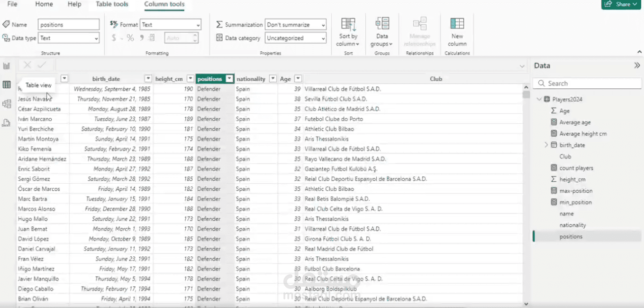Click the vertical scrollbar down arrow
Viewport: 644px width, 308px height.
point(526,304)
